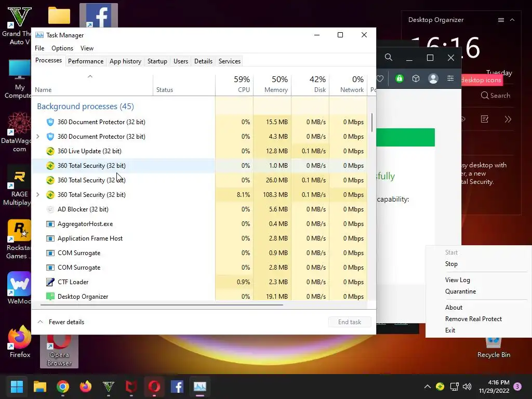Open GTA V from taskbar

point(109,387)
